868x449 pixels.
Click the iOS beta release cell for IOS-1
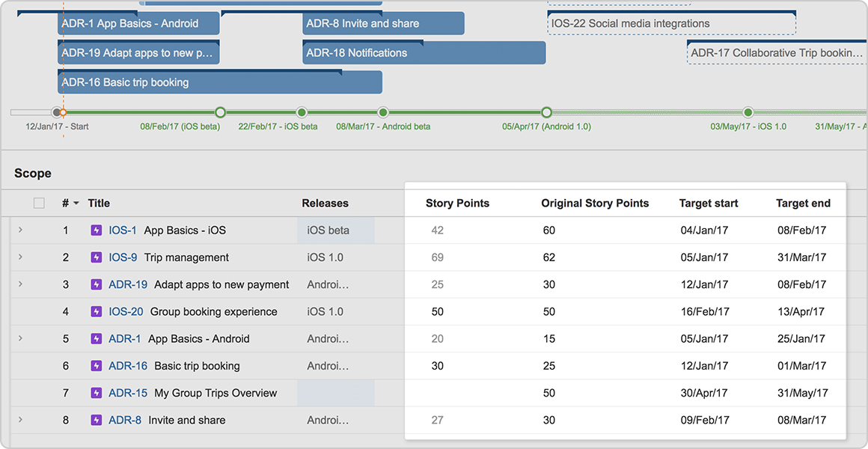335,230
